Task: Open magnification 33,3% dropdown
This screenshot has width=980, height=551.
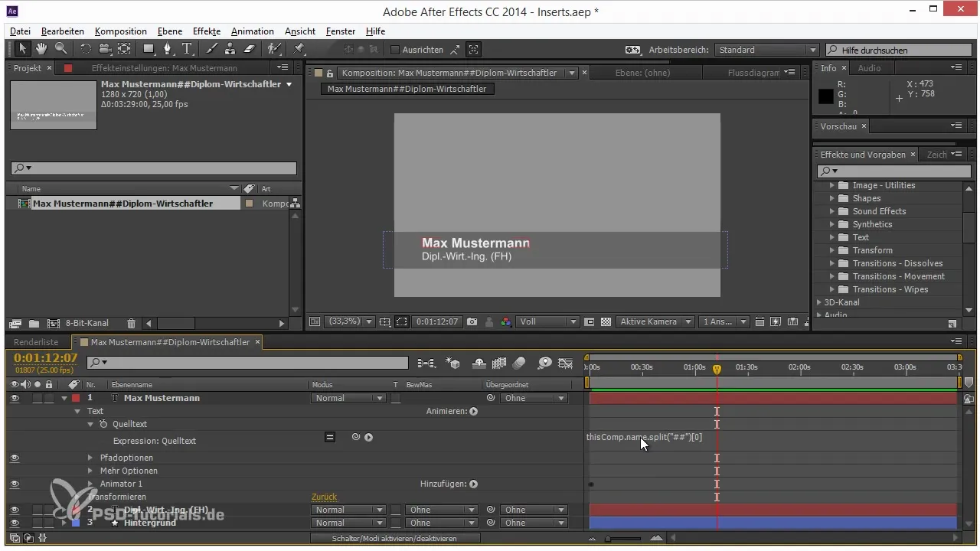Action: pyautogui.click(x=350, y=322)
